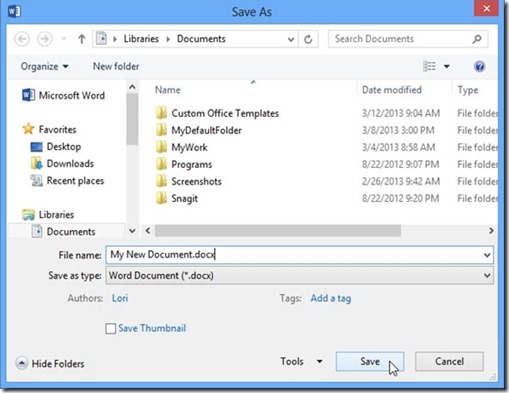Click the Word icon in the title bar
The height and width of the screenshot is (393, 509).
(x=14, y=11)
